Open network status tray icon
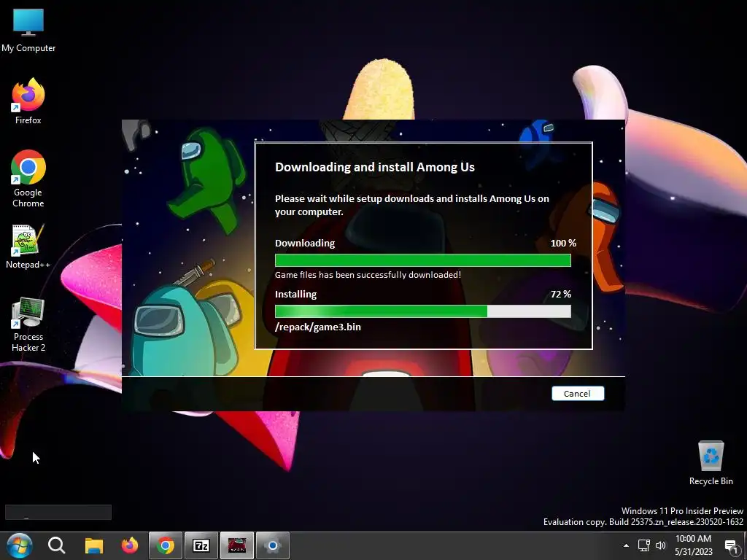747x560 pixels. pos(643,545)
